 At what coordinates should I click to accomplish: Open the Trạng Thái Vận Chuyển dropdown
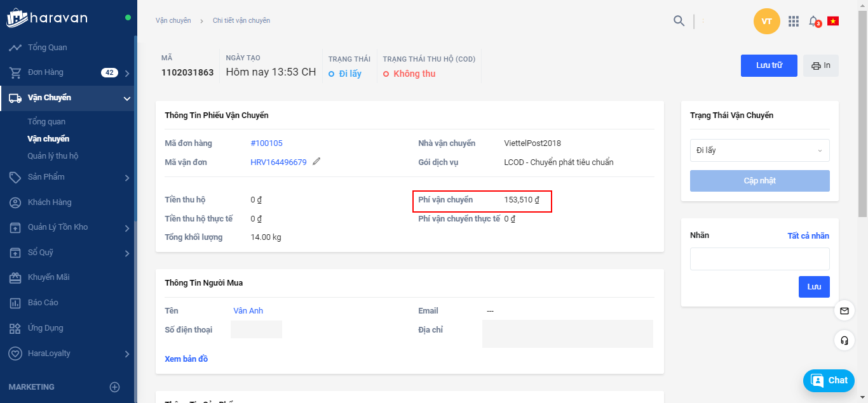pos(759,150)
